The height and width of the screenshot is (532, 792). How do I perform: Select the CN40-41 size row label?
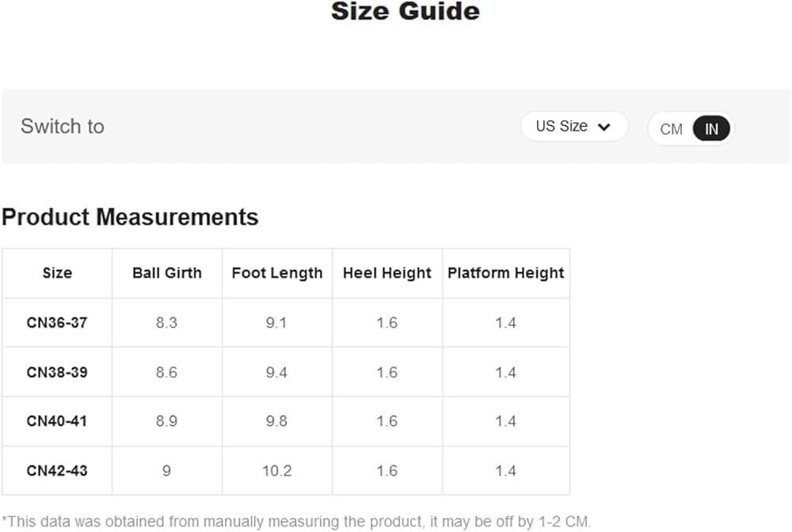point(57,421)
